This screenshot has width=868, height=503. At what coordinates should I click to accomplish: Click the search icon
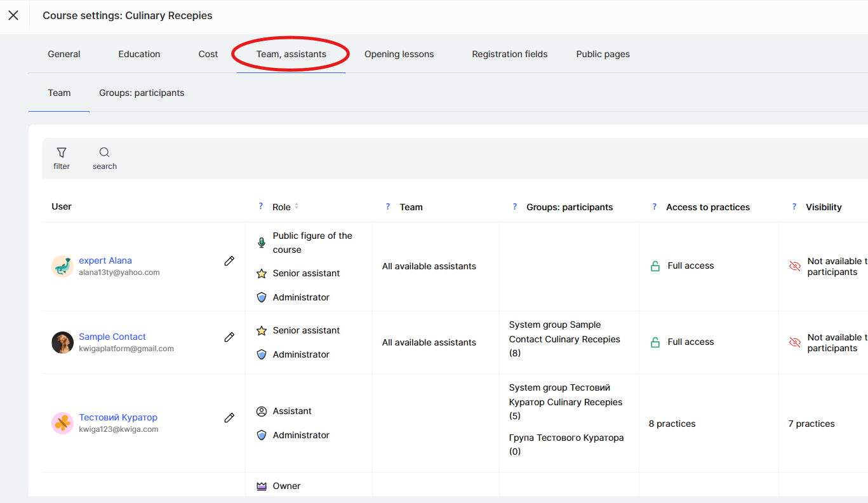(x=105, y=158)
